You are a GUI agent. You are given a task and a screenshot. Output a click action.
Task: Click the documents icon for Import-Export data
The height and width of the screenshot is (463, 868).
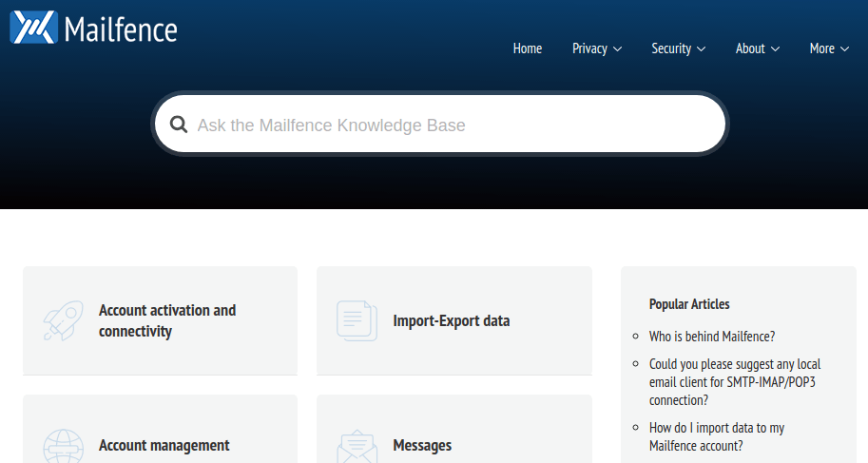pos(357,320)
